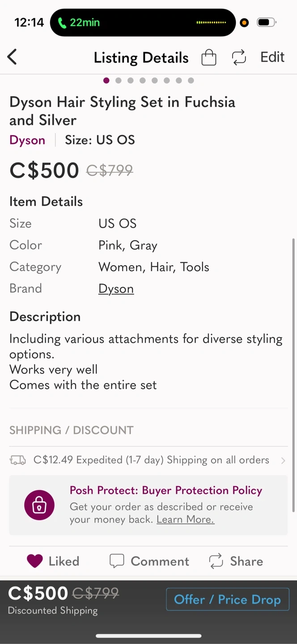297x644 pixels.
Task: Unlike the listing via purple heart
Action: 35,561
